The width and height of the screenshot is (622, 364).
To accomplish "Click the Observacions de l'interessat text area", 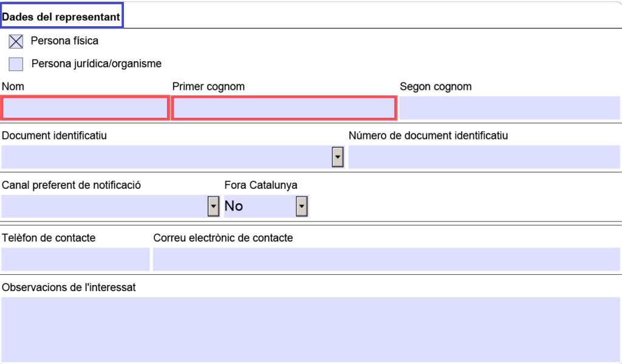I will [x=310, y=329].
